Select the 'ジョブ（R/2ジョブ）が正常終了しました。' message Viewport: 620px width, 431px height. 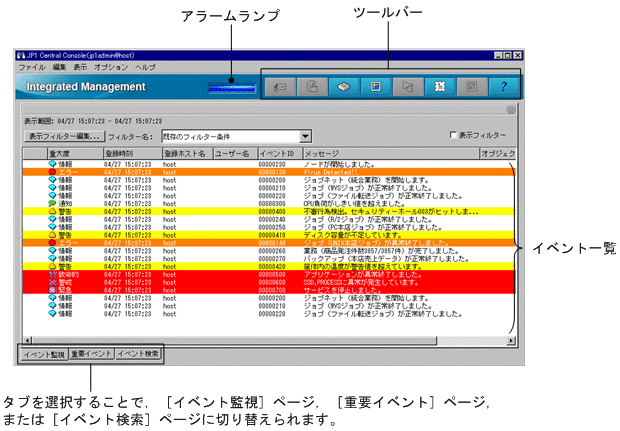click(x=367, y=219)
